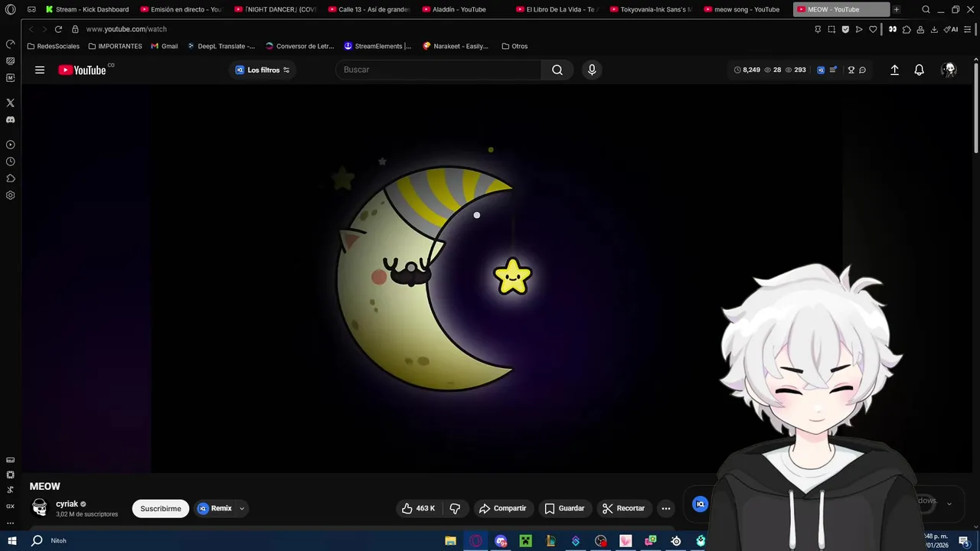Screen dimensions: 980x551
Task: Switch to Aladdin - YouTube tab
Action: pyautogui.click(x=463, y=9)
